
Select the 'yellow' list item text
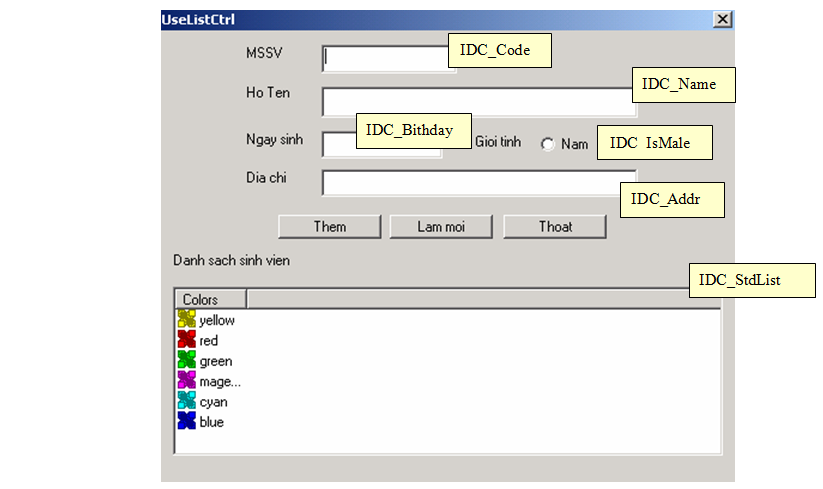click(217, 320)
